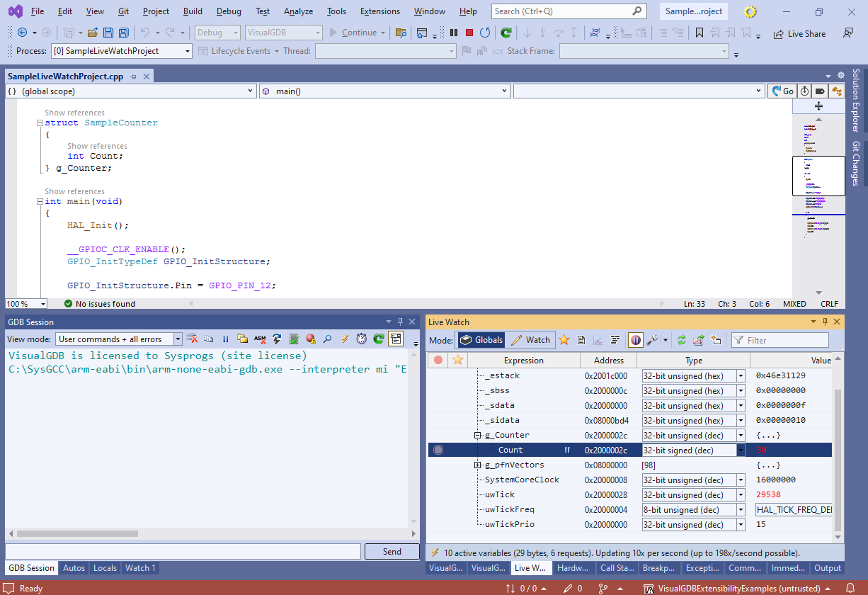Open Solution Explorer side tab

(856, 100)
